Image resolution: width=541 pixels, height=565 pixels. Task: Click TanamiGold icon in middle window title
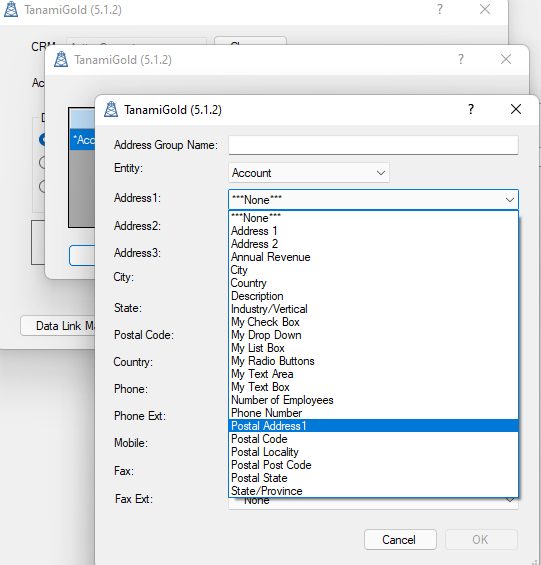coord(61,59)
